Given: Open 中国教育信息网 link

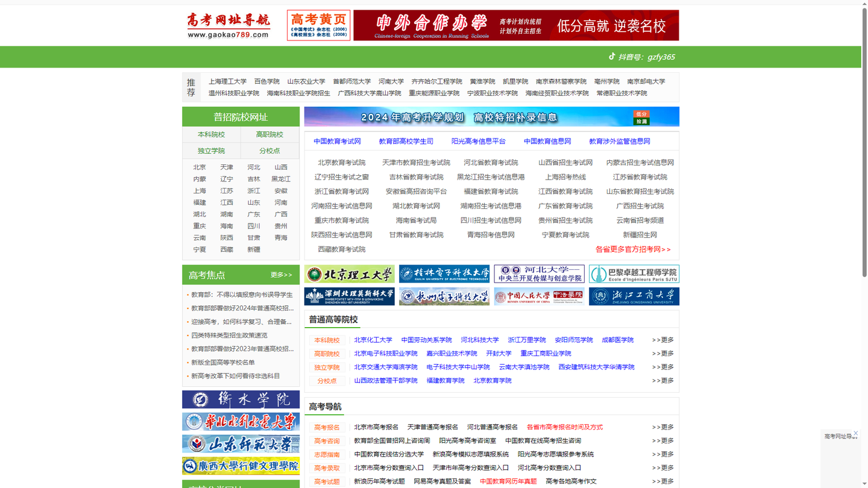Looking at the screenshot, I should (x=547, y=141).
